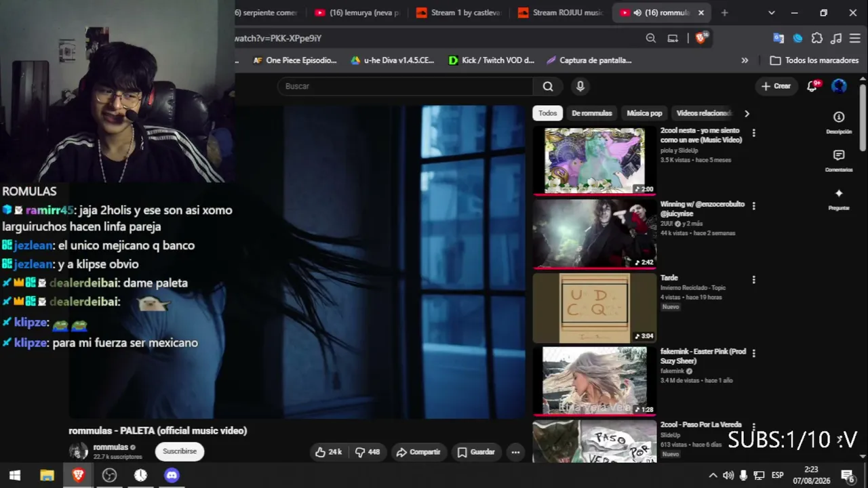Viewport: 868px width, 488px height.
Task: Open the Windows Start menu
Action: (15, 475)
